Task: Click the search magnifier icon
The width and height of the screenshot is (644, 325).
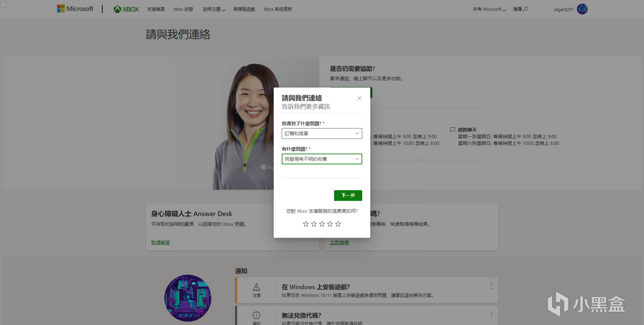Action: [x=526, y=9]
